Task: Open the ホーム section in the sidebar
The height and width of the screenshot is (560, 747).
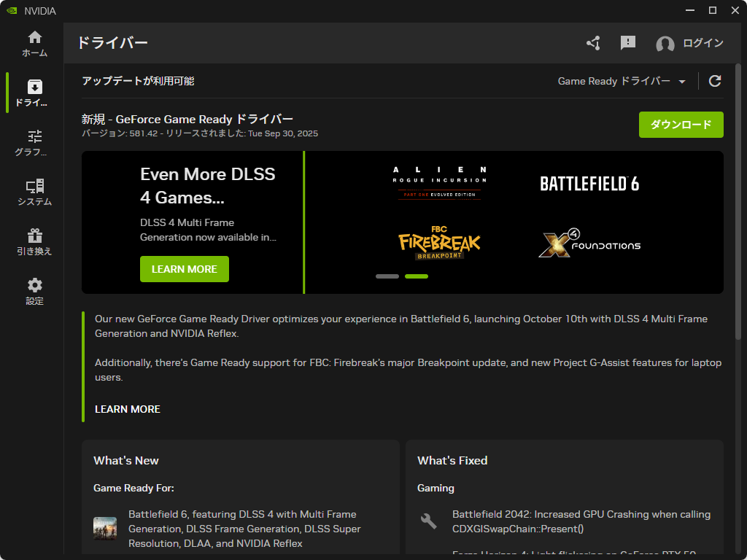Action: point(34,41)
